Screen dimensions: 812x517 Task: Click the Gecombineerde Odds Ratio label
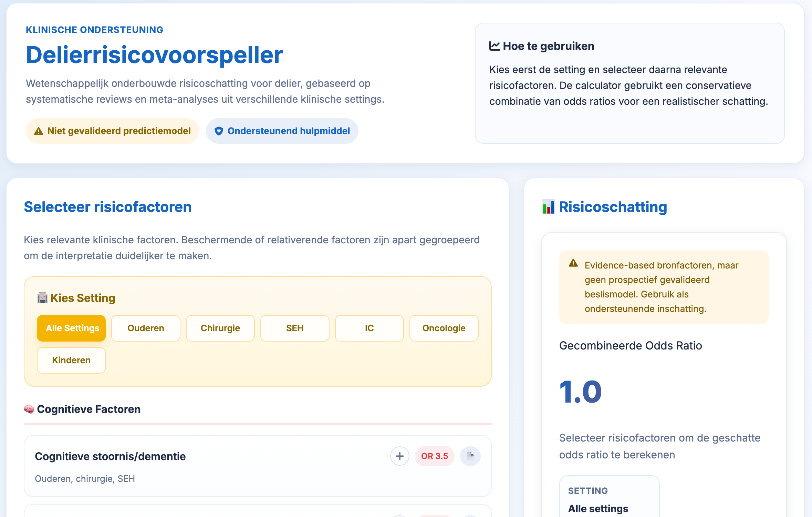click(631, 346)
